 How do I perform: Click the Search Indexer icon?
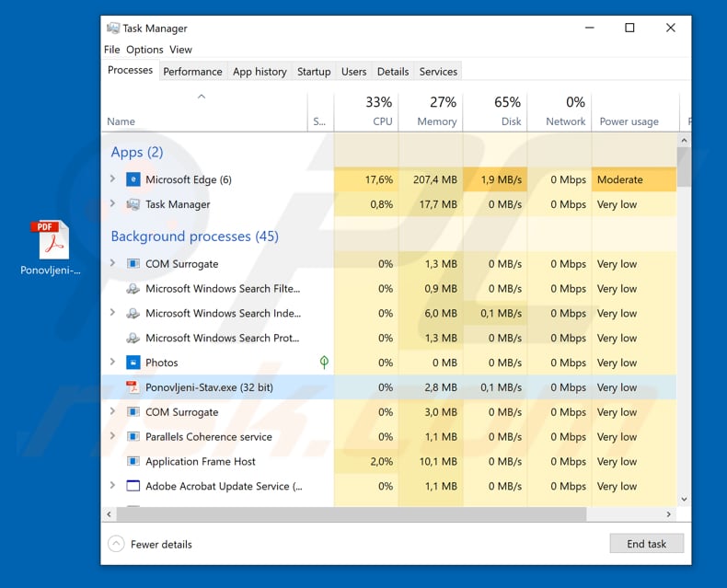(133, 313)
